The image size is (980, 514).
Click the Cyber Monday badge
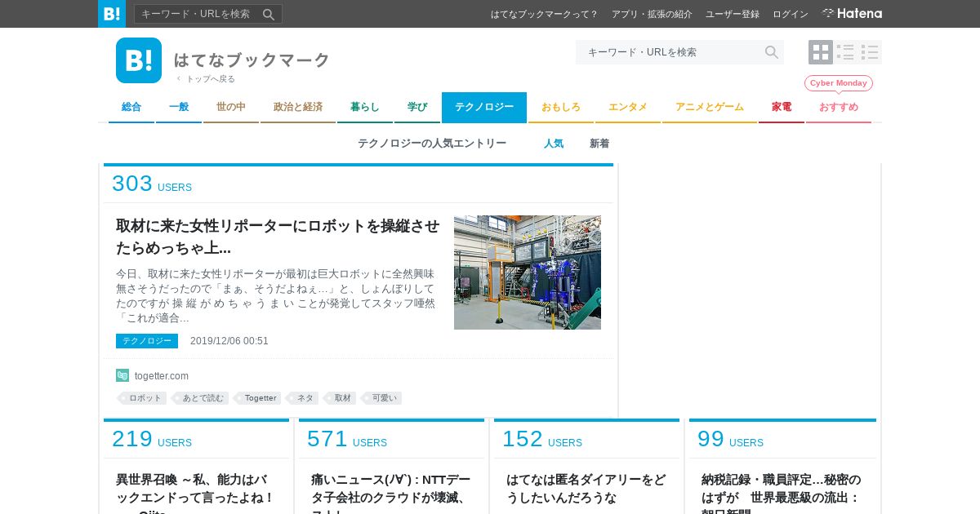pos(839,83)
